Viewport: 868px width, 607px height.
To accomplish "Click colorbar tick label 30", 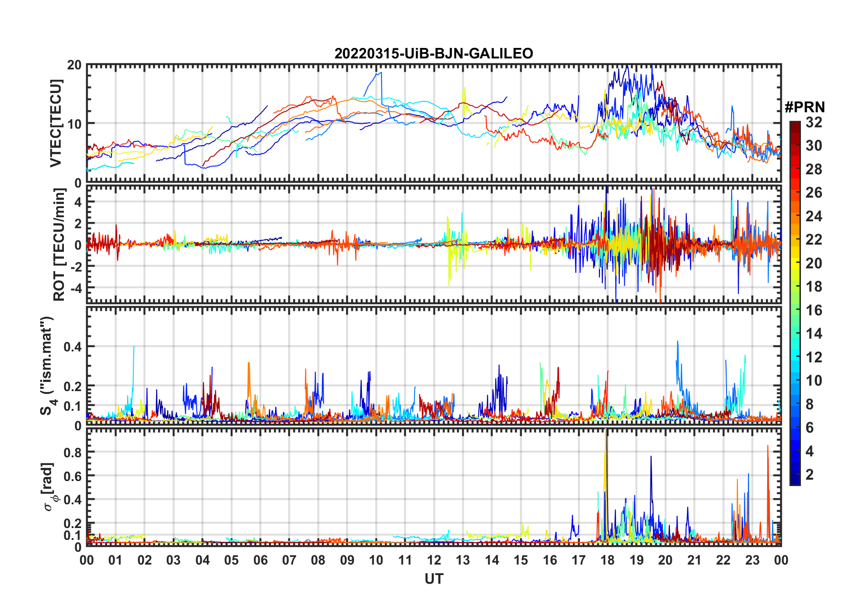I will [814, 146].
